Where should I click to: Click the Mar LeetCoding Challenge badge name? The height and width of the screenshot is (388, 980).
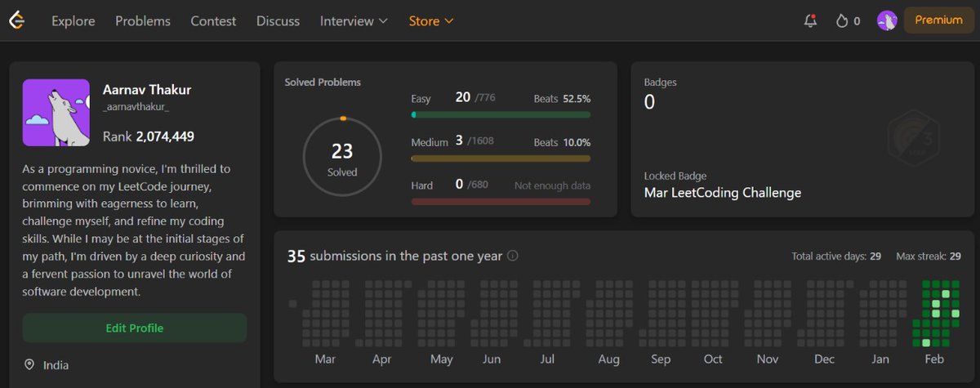(x=723, y=193)
